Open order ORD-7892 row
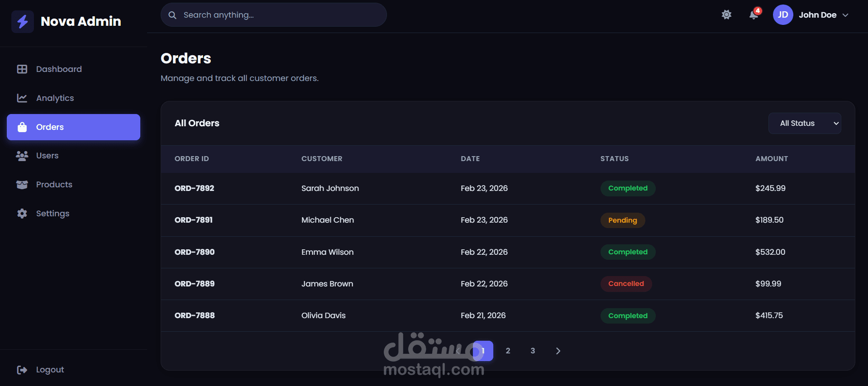868x386 pixels. click(x=195, y=188)
